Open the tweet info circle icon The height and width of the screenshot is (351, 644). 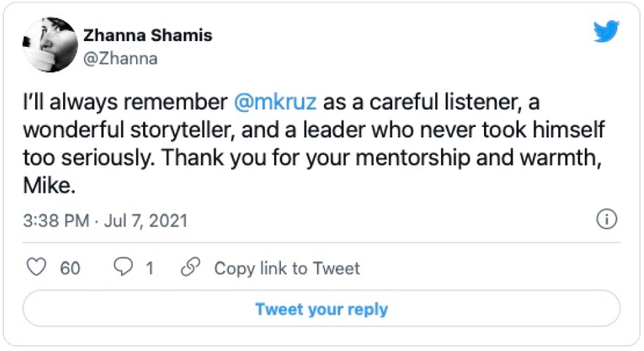(606, 221)
